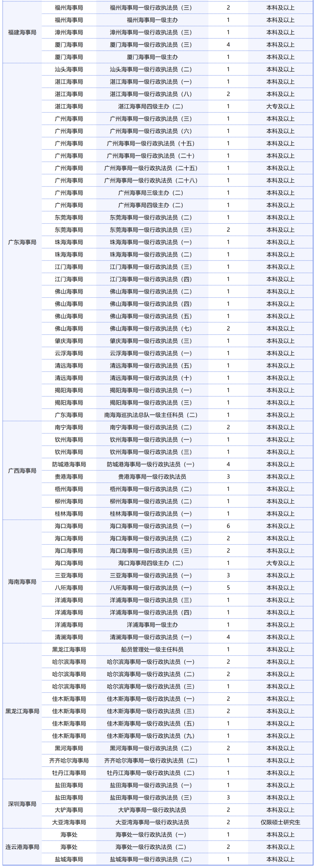Click 肇庆海事局一级行政执法员（三） cell
This screenshot has height=868, width=316.
[x=152, y=341]
